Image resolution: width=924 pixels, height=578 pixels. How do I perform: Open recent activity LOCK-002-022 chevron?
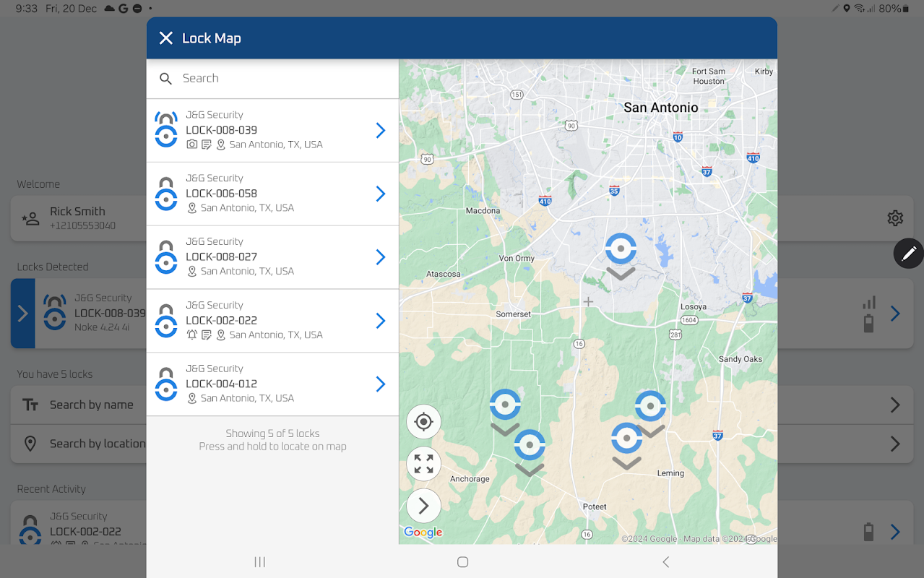click(x=895, y=532)
